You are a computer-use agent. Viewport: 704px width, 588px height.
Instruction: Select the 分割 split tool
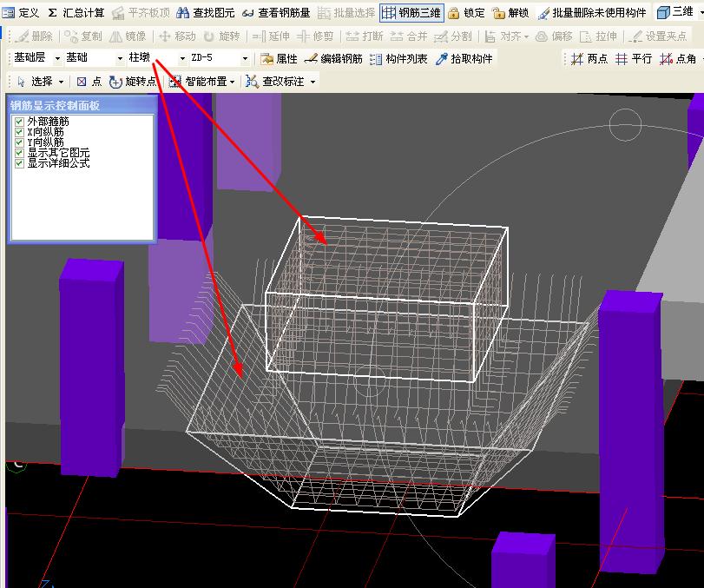[x=452, y=36]
